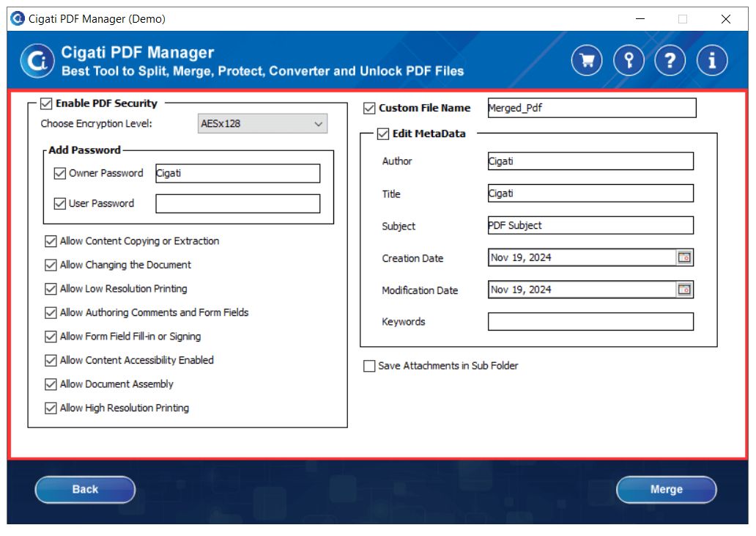Click the Choose Encryption Level label

pos(96,123)
